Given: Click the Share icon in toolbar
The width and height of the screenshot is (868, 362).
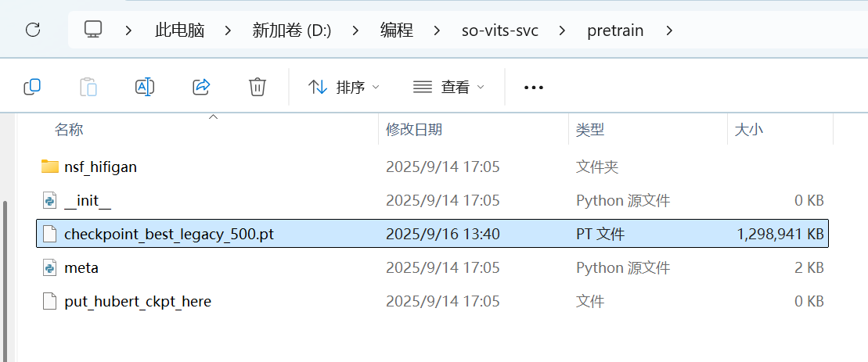Looking at the screenshot, I should point(201,87).
